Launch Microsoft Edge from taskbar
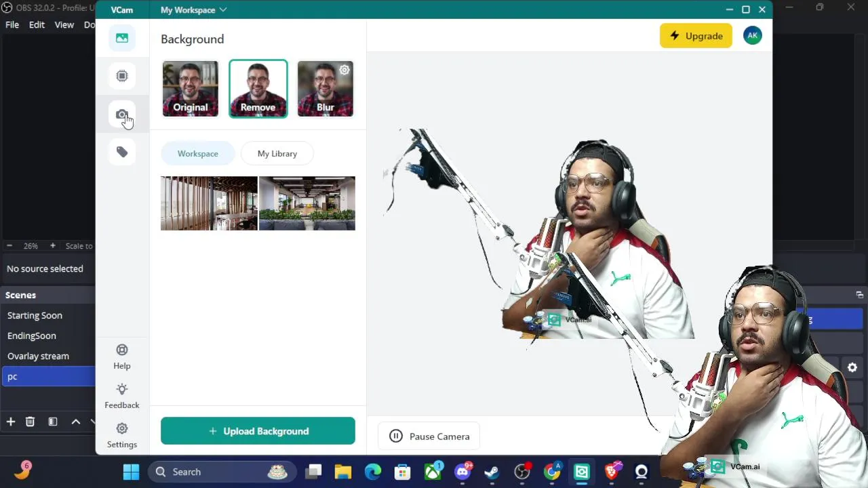Image resolution: width=868 pixels, height=488 pixels. [x=373, y=472]
